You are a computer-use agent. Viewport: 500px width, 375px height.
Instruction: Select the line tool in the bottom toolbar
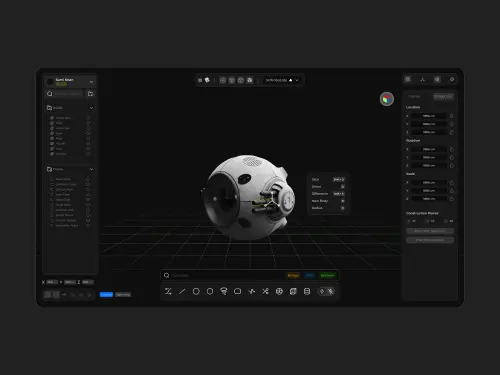tap(182, 291)
